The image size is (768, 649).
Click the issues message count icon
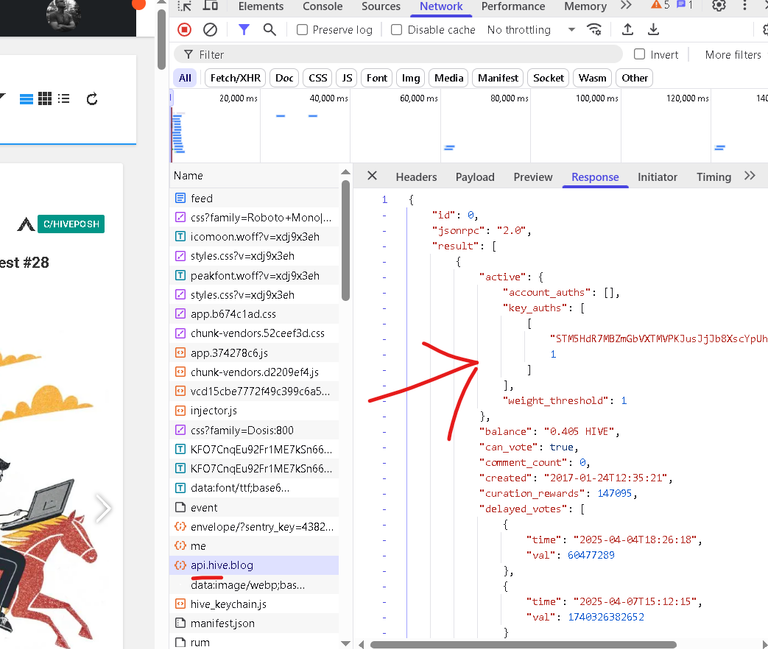click(685, 5)
